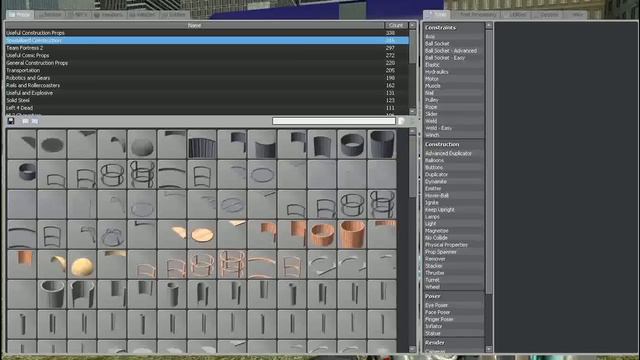Screen dimensions: 640x360
Task: Choose the Dynamite tool
Action: [453, 181]
